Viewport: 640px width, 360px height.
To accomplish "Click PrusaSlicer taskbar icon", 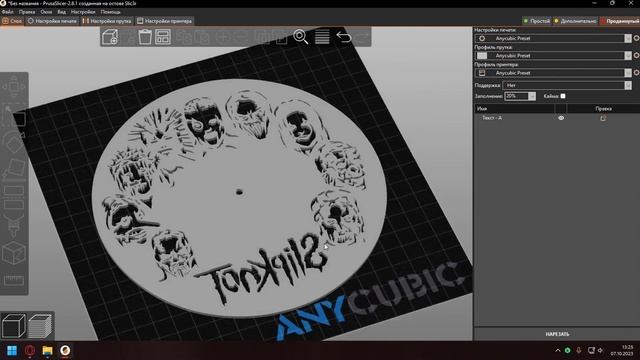I will [65, 350].
